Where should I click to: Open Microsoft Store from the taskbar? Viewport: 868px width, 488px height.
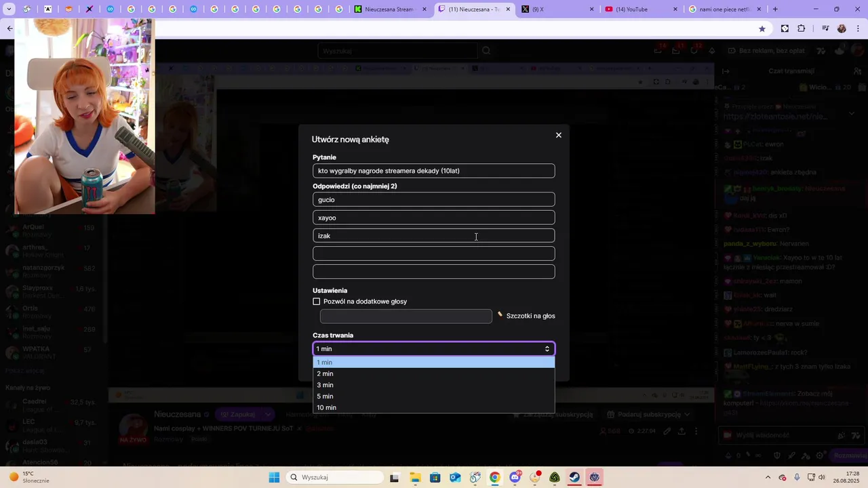click(x=435, y=477)
